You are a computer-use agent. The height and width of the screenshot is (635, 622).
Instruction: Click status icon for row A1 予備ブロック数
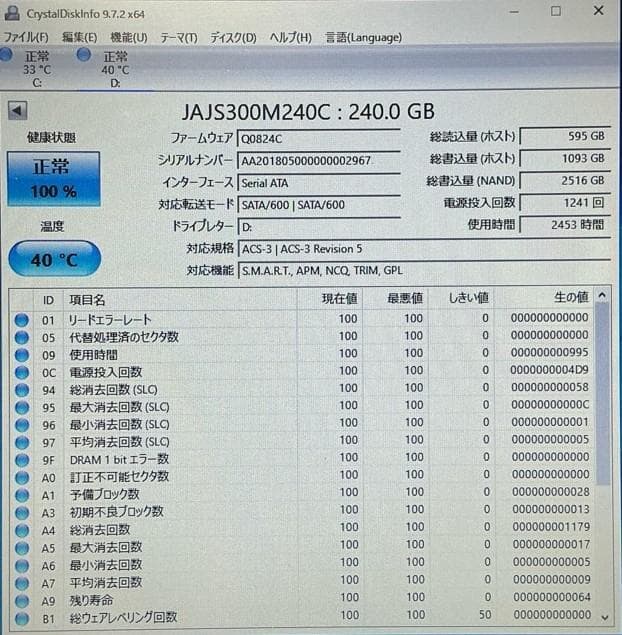21,495
